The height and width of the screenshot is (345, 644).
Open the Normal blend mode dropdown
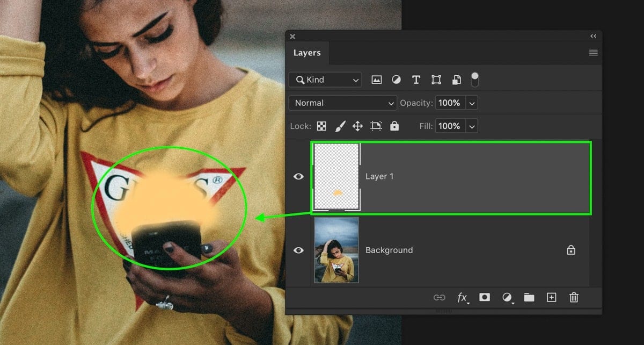coord(343,103)
